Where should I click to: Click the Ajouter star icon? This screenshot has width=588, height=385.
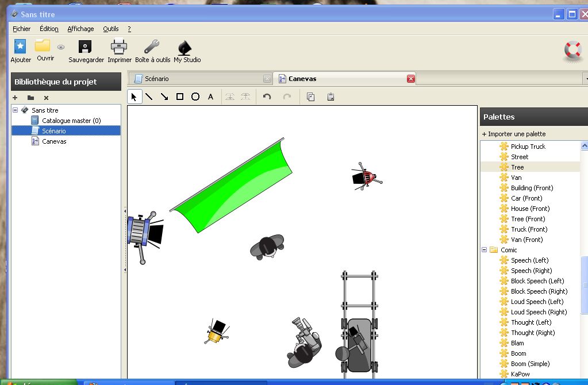20,47
